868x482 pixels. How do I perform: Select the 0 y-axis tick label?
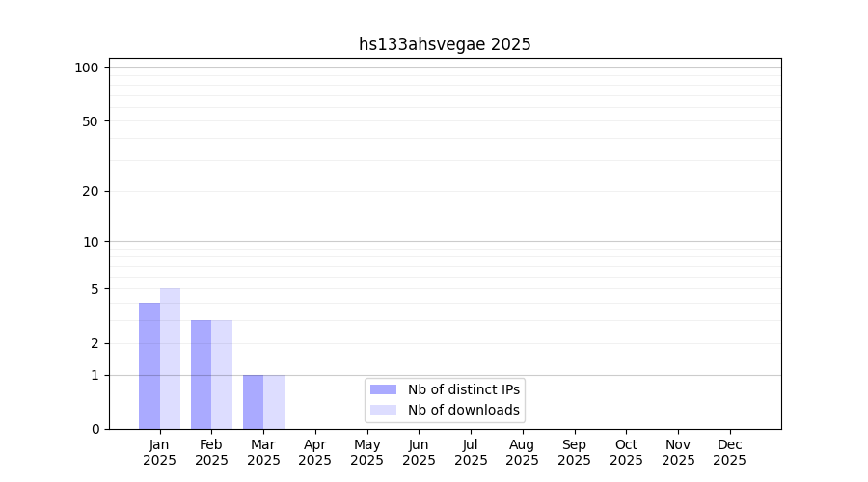(95, 429)
